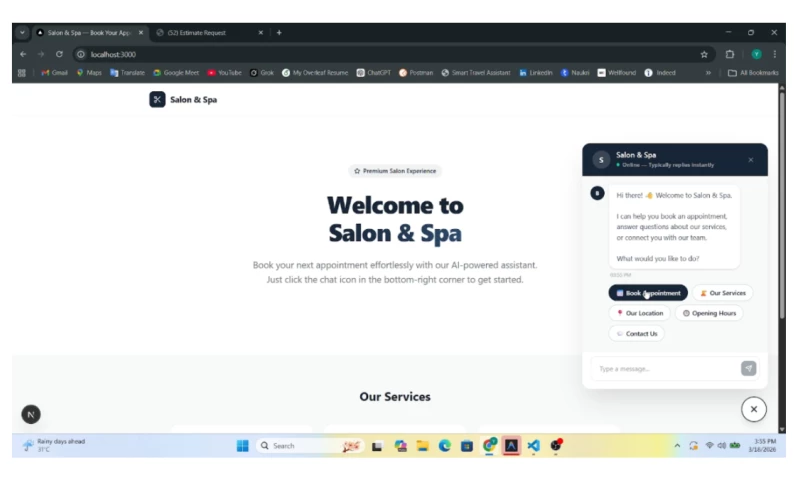Open the Windows Start menu
800x480 pixels.
click(x=242, y=446)
